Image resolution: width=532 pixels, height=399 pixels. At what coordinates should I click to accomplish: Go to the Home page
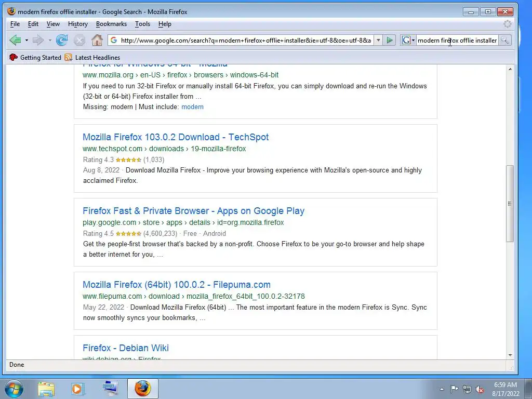pyautogui.click(x=97, y=41)
